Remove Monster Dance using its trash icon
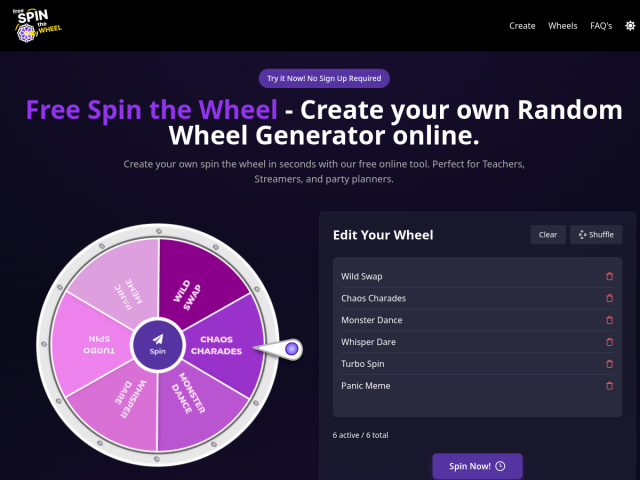640x480 pixels. pos(609,320)
